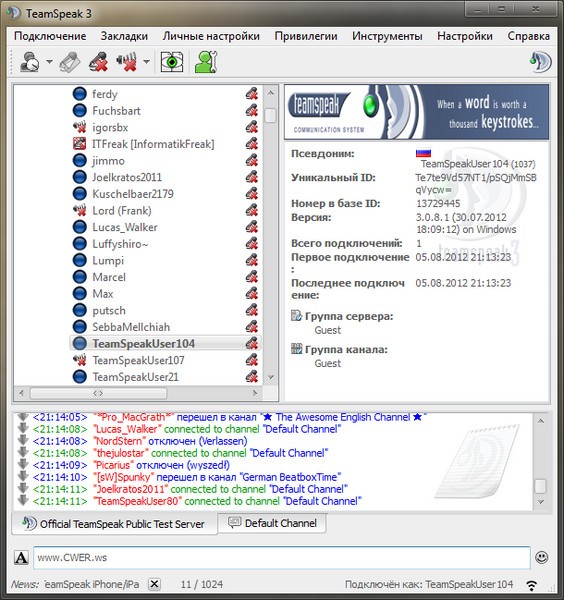The height and width of the screenshot is (600, 564).
Task: Select user SebbaMellchiah
Action: pyautogui.click(x=131, y=327)
